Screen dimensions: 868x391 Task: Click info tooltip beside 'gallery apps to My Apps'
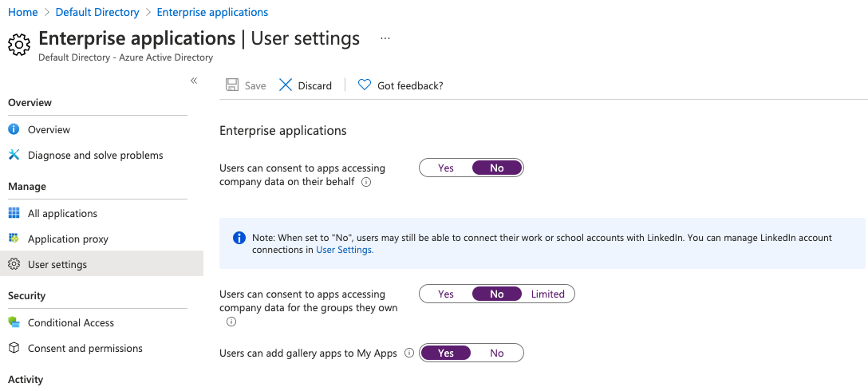click(409, 353)
